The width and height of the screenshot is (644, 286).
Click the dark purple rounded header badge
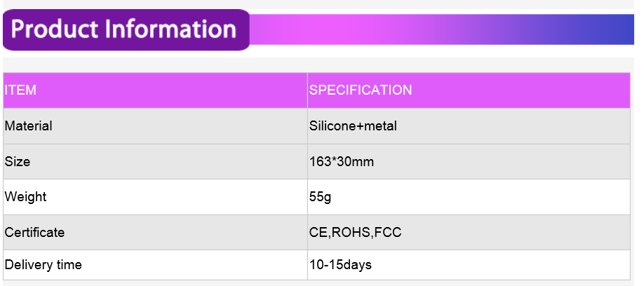point(126,29)
